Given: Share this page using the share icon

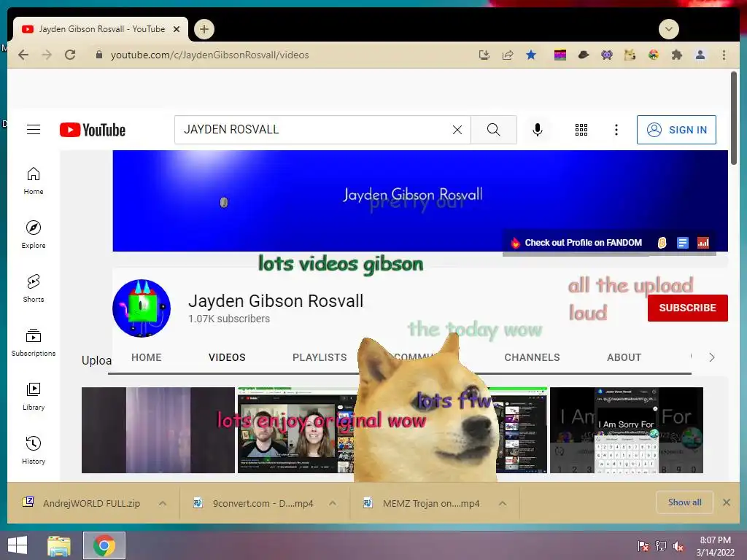Looking at the screenshot, I should [x=508, y=55].
